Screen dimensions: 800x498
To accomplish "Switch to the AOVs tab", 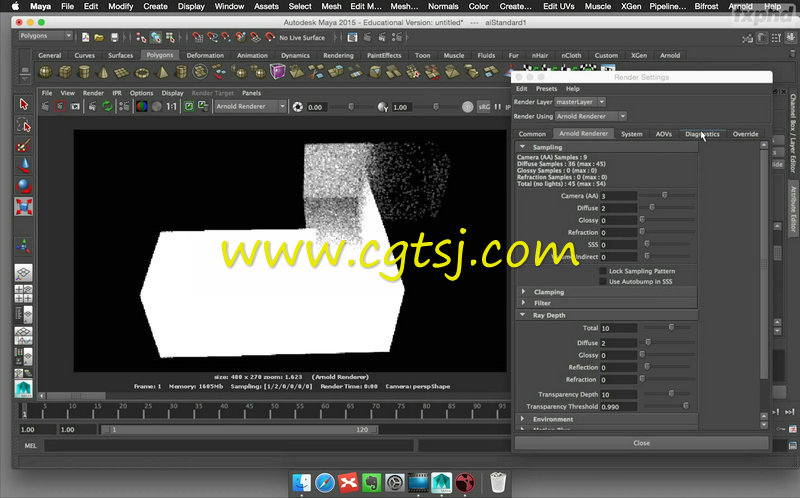I will 663,134.
